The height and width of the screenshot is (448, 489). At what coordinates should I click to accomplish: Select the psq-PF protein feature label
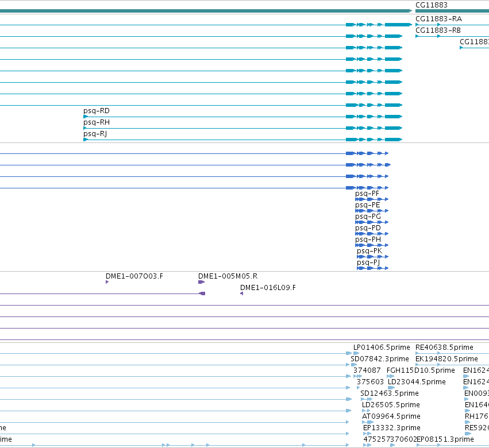(367, 194)
